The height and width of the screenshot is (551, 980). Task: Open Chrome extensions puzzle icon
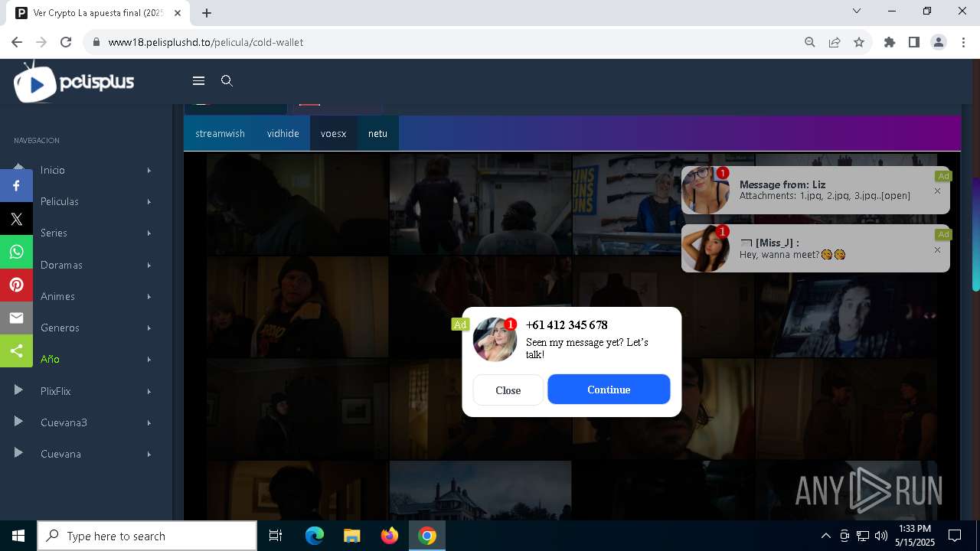click(890, 42)
